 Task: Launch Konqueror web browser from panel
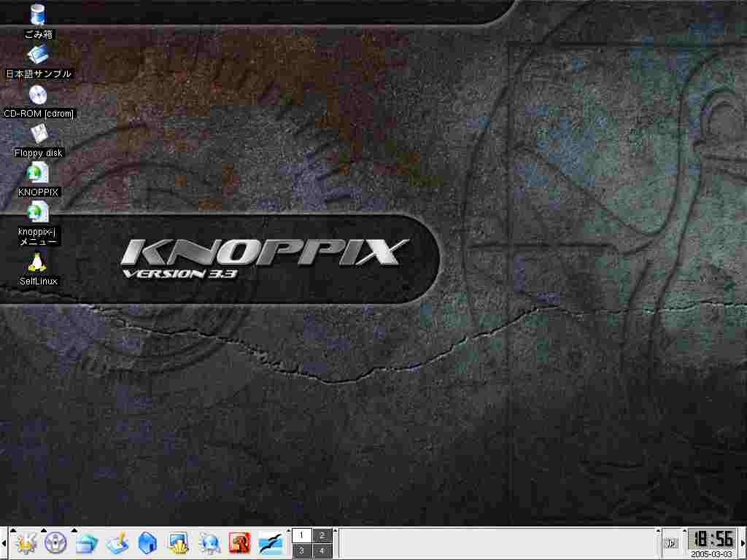pos(209,542)
